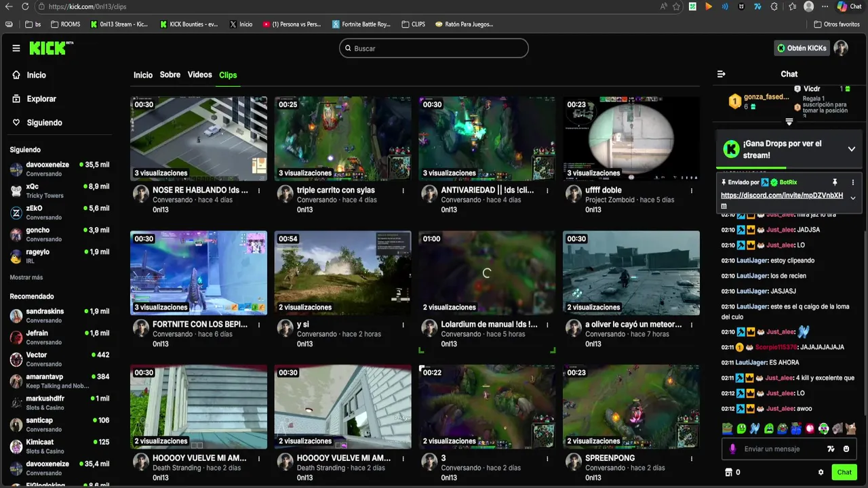This screenshot has width=868, height=488.
Task: Switch to the Sobre channel tab
Action: pyautogui.click(x=170, y=75)
